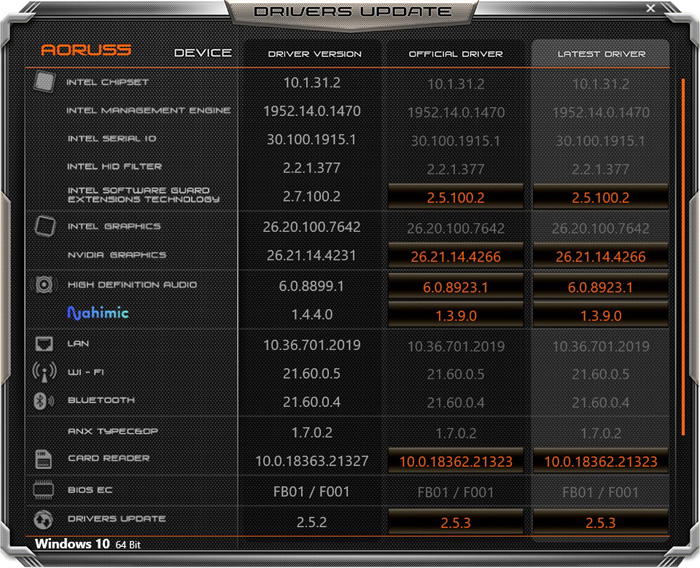The image size is (700, 568).
Task: Click installed BIOS EC value FB01 / F001
Action: pos(312,492)
